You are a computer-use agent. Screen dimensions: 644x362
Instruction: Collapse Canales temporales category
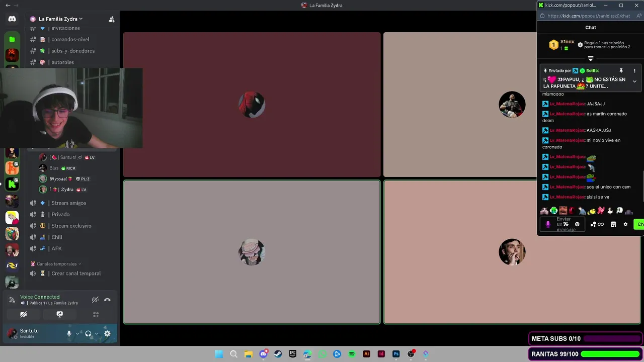[x=56, y=264]
